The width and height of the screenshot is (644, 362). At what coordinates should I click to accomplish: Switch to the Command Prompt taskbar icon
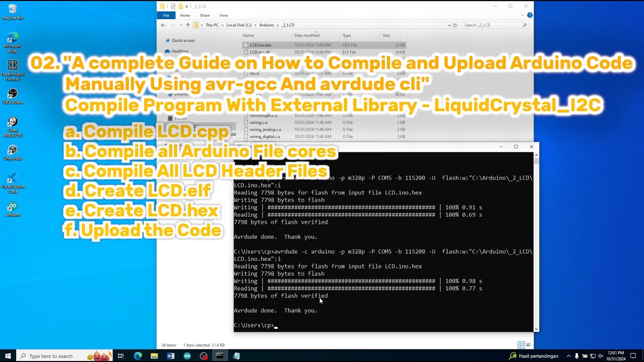tap(220, 356)
